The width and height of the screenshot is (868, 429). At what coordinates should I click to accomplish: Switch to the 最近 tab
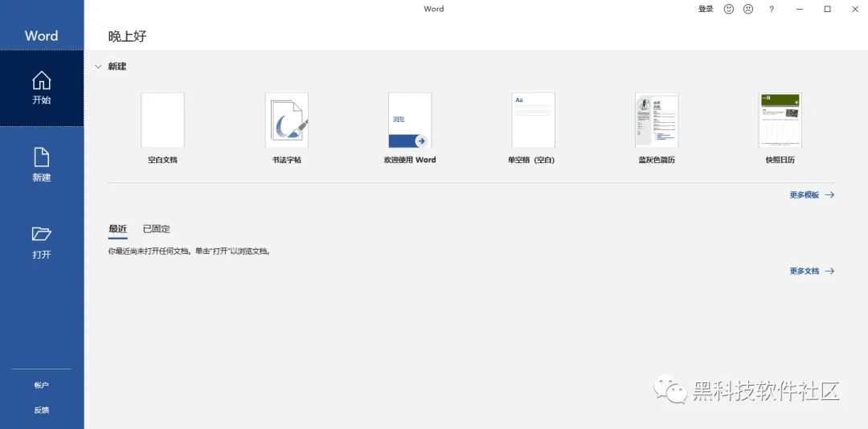pos(117,229)
